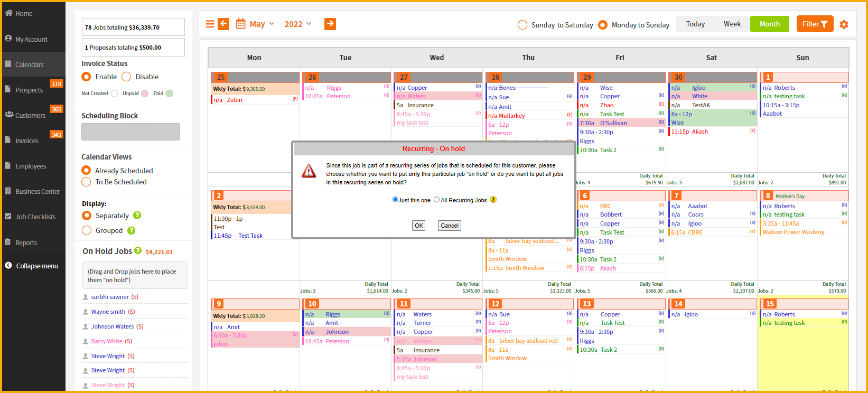868x393 pixels.
Task: Select All Recurring Jobs radio option
Action: point(436,200)
